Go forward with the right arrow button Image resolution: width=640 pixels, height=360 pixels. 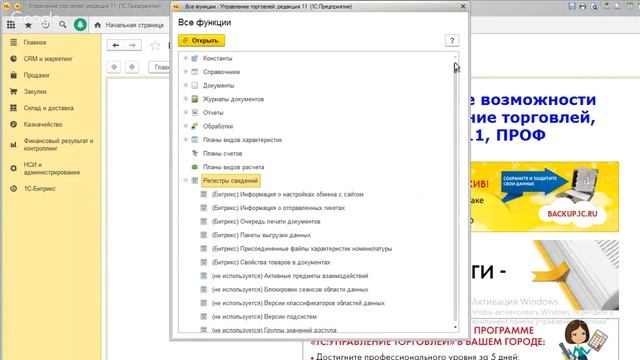[133, 45]
